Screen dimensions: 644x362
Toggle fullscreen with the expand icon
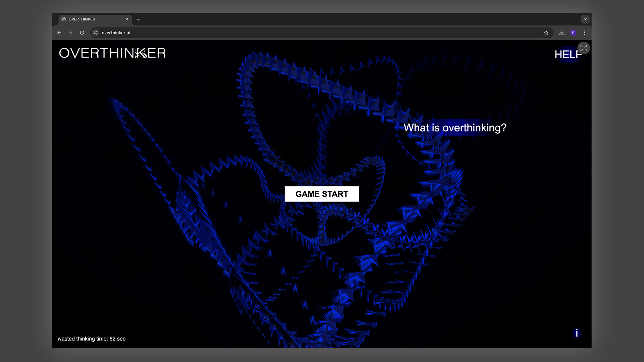584,48
